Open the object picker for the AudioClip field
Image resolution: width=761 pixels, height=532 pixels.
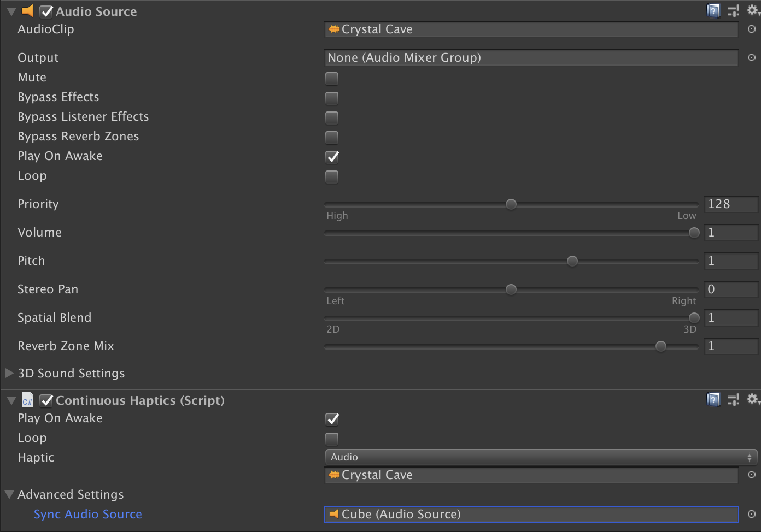[751, 29]
